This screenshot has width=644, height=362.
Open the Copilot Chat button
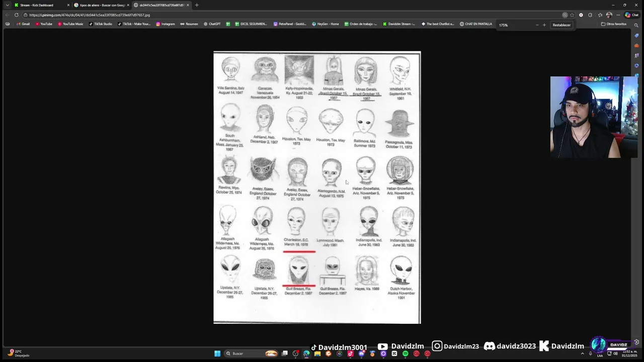631,15
